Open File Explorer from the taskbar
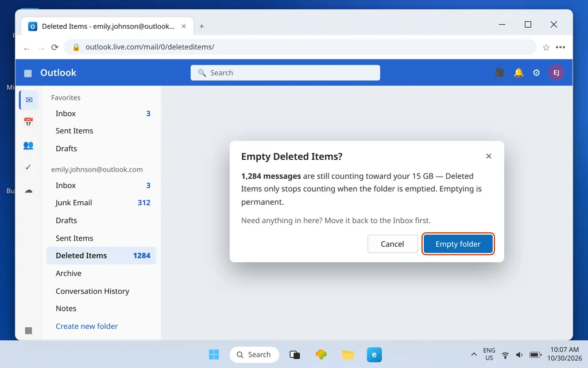The height and width of the screenshot is (368, 588). point(347,354)
